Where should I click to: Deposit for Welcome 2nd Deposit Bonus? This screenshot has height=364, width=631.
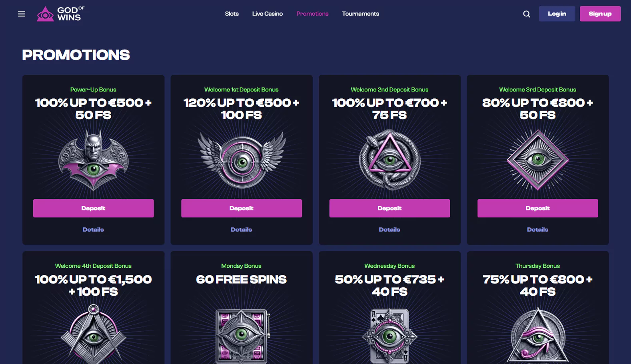click(x=390, y=208)
